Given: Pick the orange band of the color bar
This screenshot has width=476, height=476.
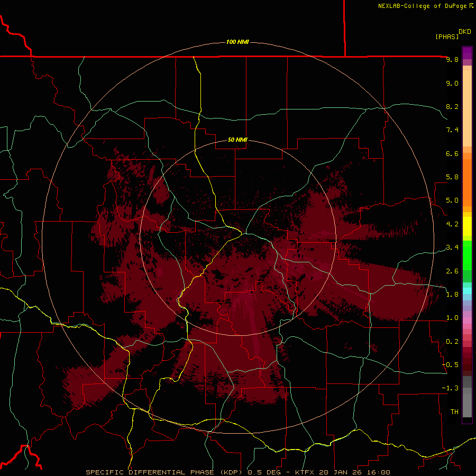Looking at the screenshot, I should [467, 182].
